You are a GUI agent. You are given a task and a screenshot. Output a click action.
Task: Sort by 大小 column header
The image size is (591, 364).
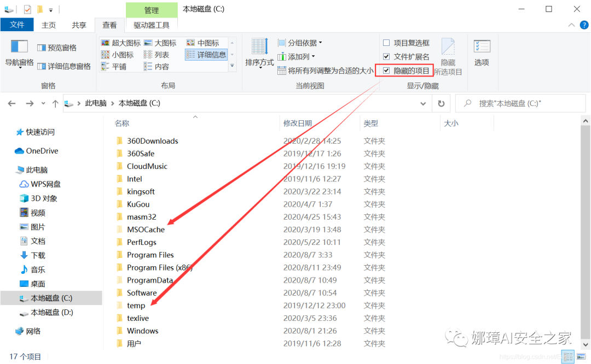[x=451, y=124]
